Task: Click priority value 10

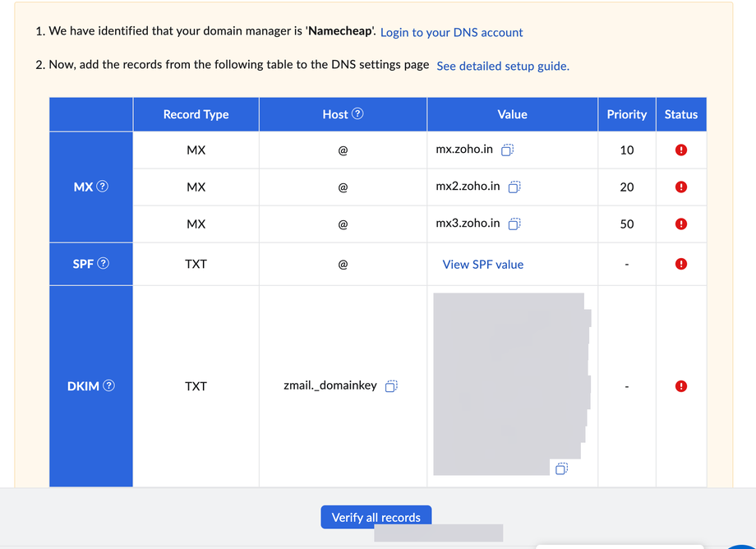Action: coord(627,150)
